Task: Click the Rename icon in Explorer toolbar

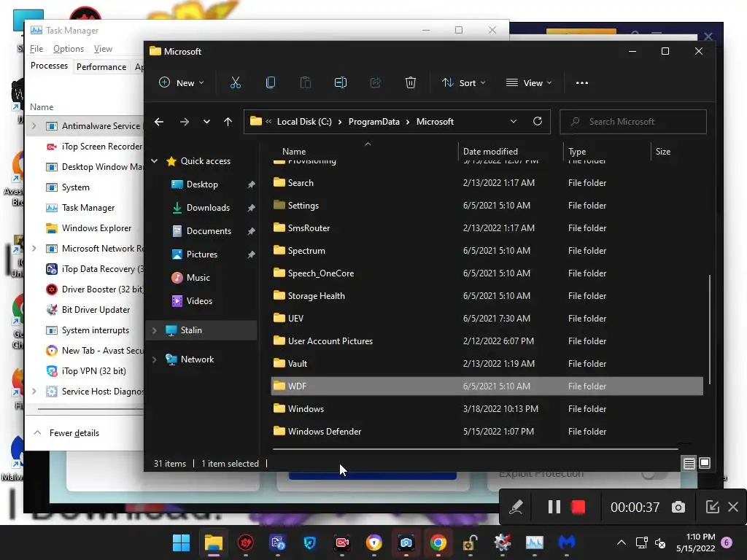Action: tap(340, 83)
